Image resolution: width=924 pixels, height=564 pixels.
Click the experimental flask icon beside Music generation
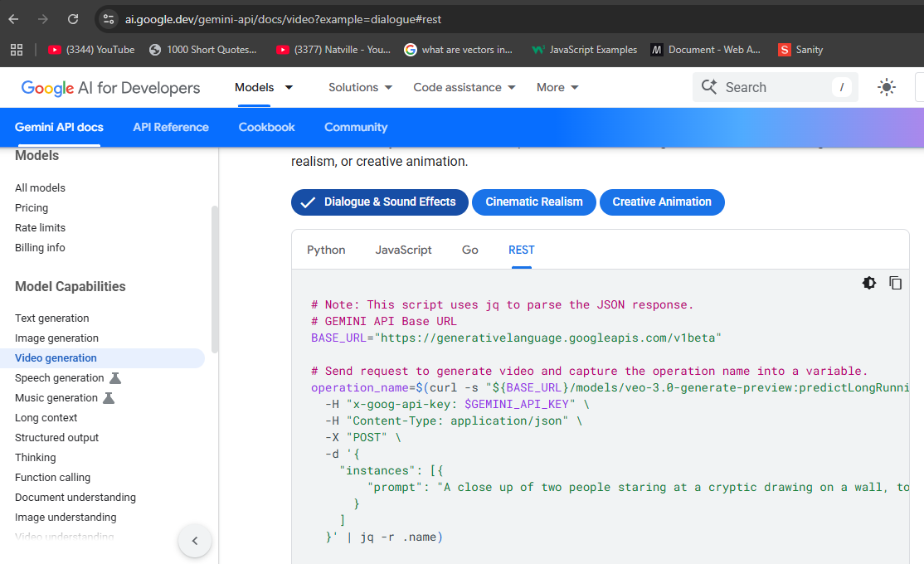[109, 398]
